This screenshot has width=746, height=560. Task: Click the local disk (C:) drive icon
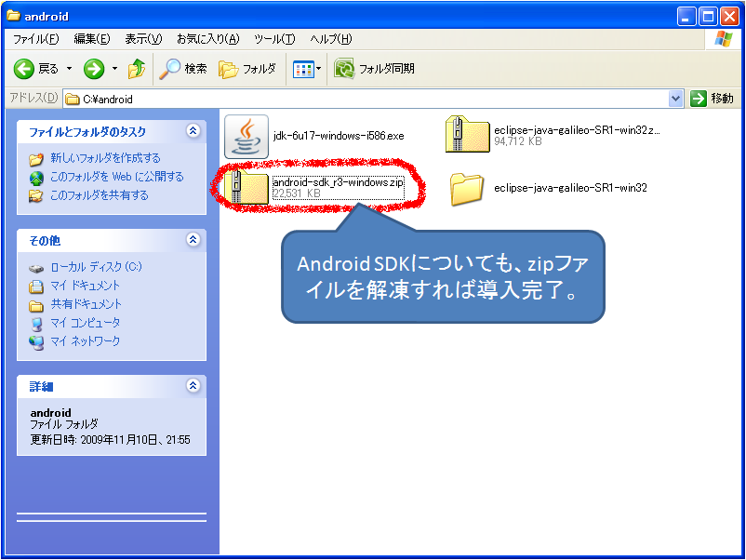click(36, 268)
